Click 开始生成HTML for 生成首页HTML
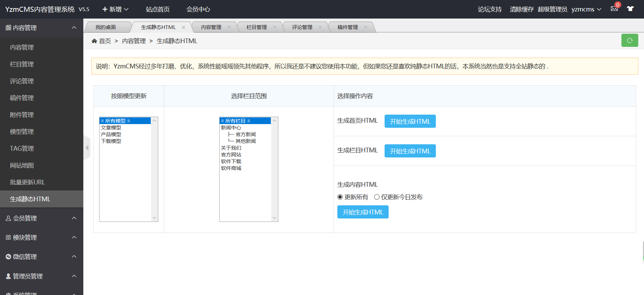The width and height of the screenshot is (644, 295). [x=410, y=121]
